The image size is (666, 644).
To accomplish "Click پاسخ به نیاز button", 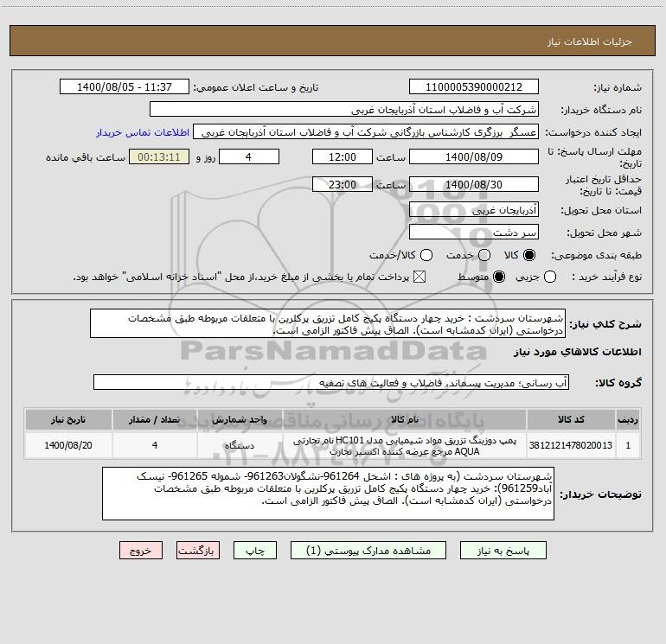I will tap(503, 551).
